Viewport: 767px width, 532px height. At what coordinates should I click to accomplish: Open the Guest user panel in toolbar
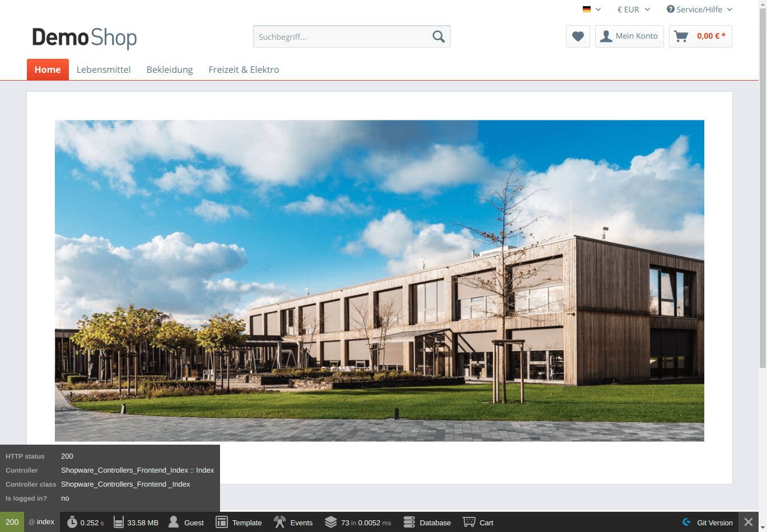pyautogui.click(x=186, y=522)
